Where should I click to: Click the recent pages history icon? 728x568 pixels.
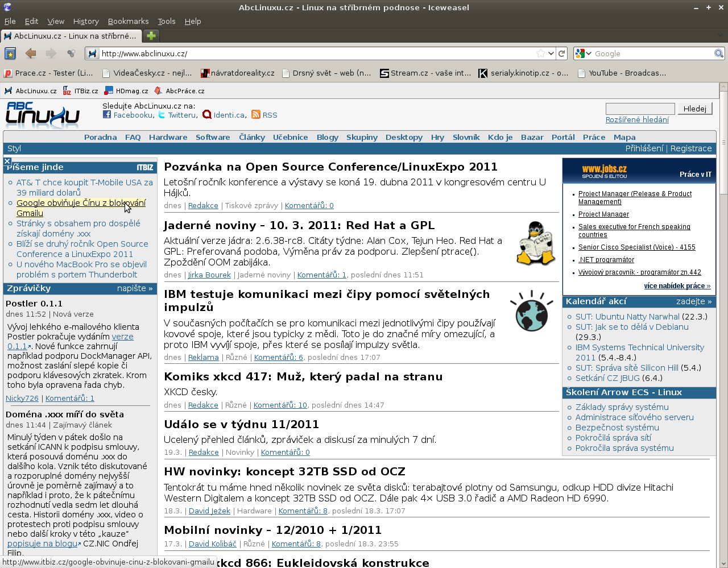(x=71, y=53)
